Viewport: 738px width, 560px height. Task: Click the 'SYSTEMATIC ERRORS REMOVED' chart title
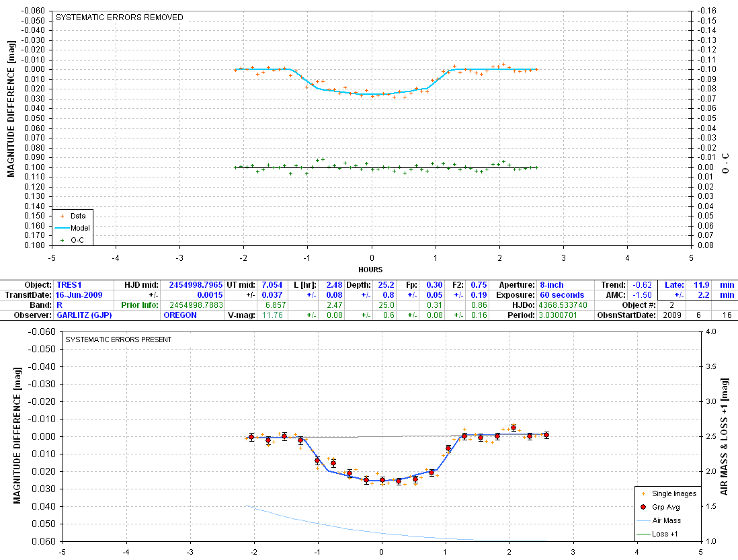point(119,17)
